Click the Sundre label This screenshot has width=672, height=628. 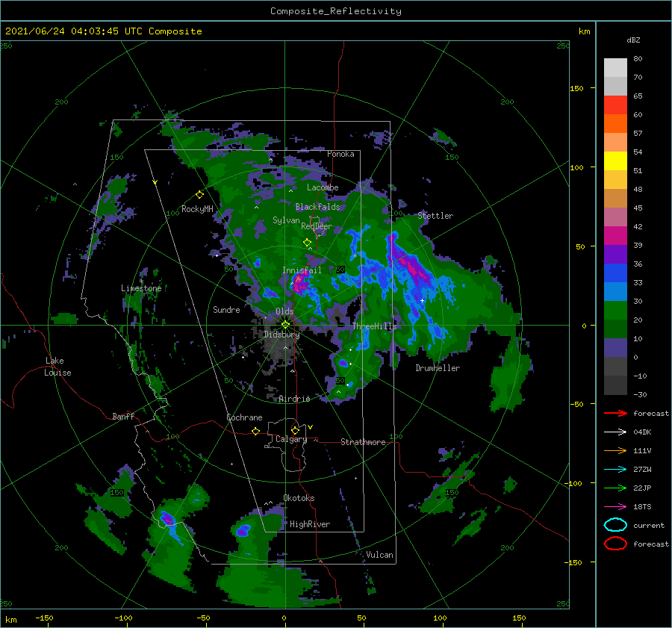(x=226, y=309)
